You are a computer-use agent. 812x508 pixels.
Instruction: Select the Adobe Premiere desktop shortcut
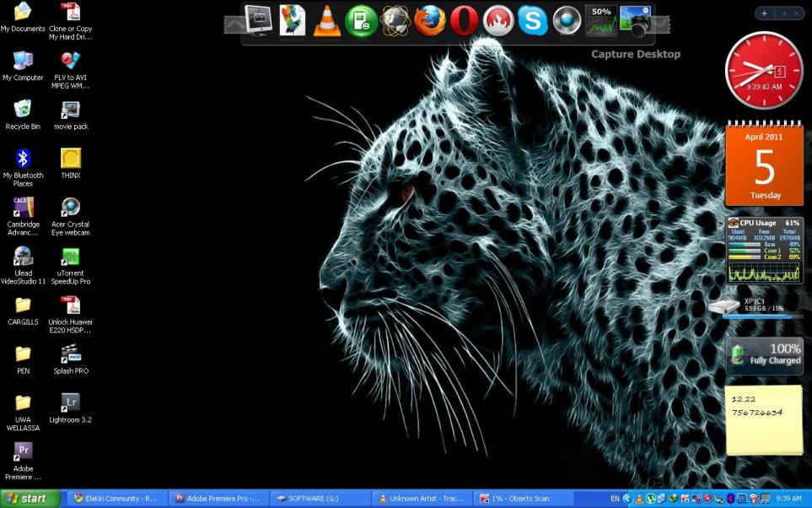[23, 461]
